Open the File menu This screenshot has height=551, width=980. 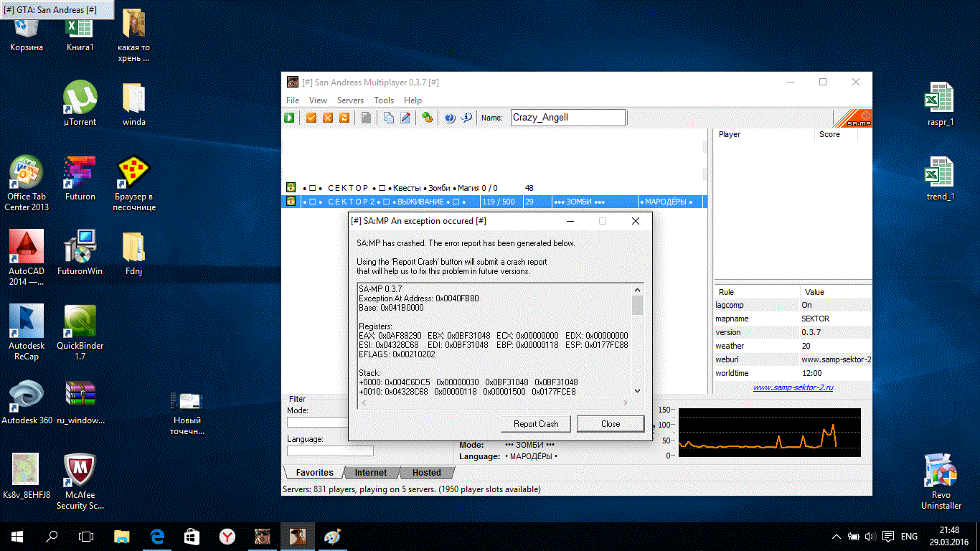tap(293, 100)
